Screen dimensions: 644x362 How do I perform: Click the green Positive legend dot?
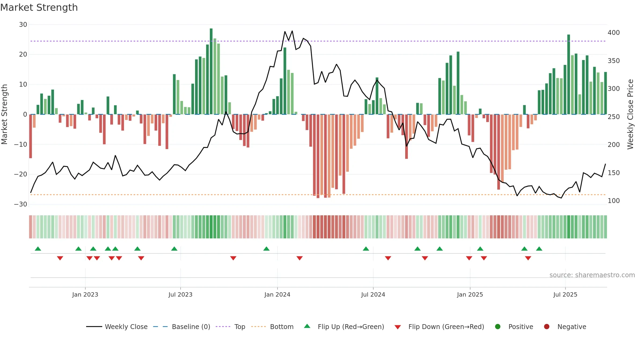pos(498,327)
